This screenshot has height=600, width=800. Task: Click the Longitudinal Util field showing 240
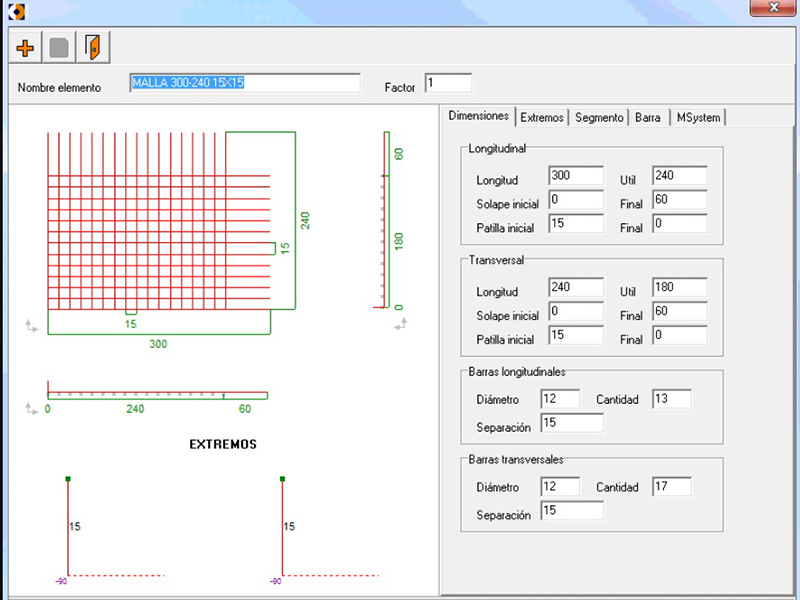tap(680, 176)
